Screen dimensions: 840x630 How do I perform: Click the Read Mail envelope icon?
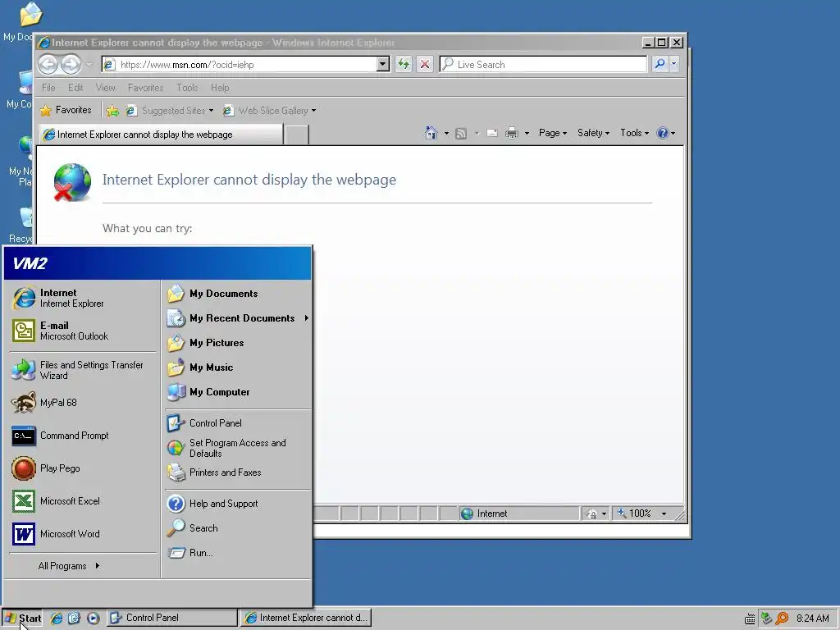(x=492, y=133)
